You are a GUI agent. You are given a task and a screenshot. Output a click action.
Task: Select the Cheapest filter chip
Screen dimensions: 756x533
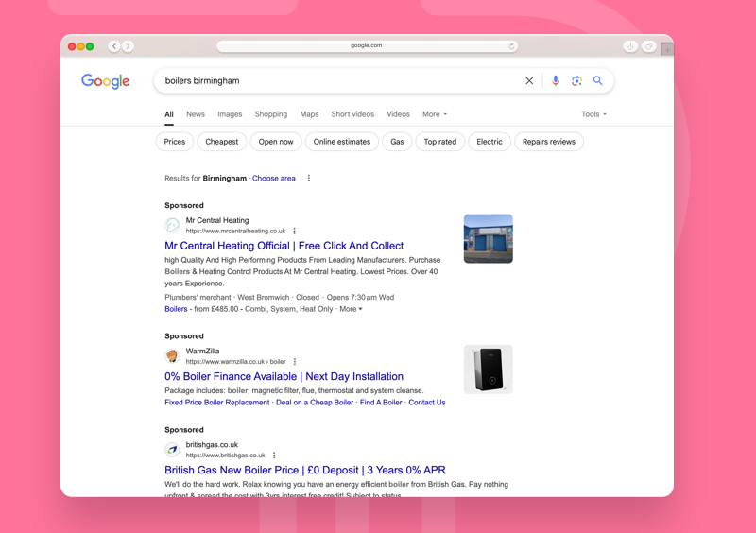(222, 142)
